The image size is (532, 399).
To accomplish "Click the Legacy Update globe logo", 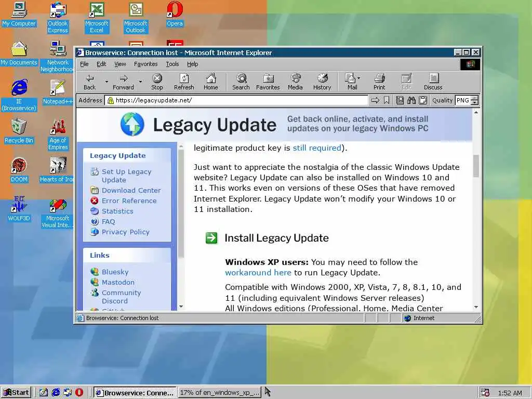I will click(132, 124).
